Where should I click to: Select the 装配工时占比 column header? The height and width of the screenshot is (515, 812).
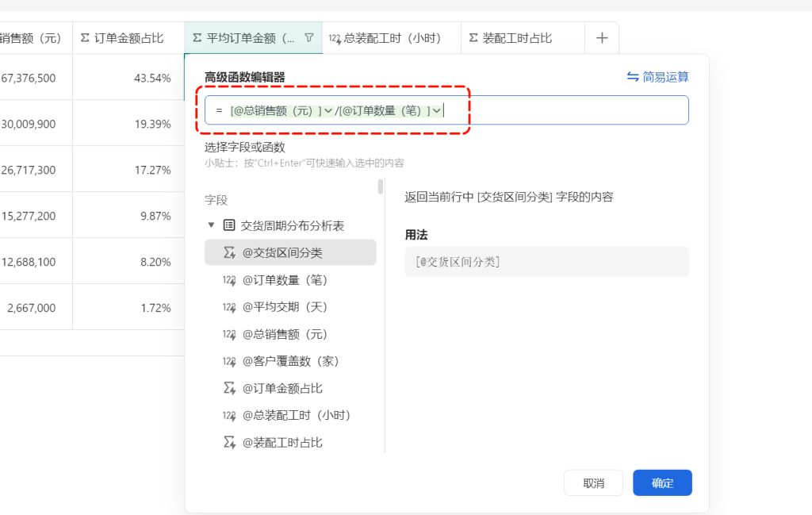click(523, 38)
